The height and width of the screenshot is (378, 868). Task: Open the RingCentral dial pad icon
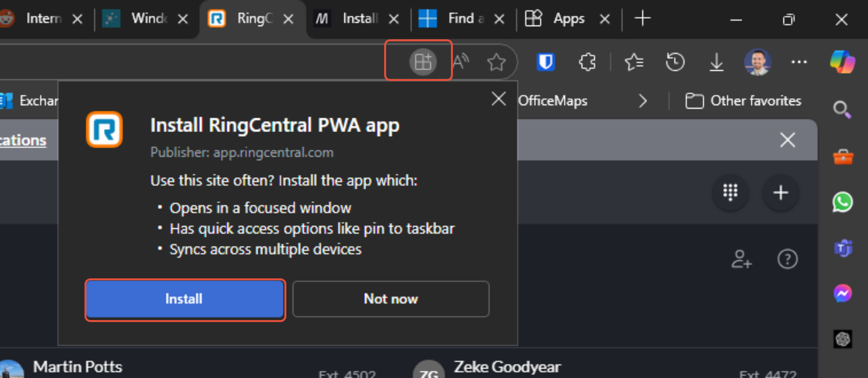pos(730,192)
